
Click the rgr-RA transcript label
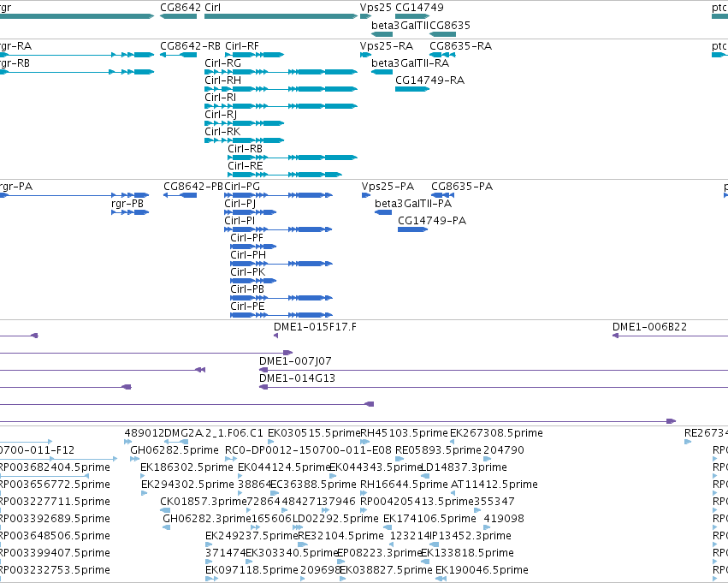click(15, 46)
